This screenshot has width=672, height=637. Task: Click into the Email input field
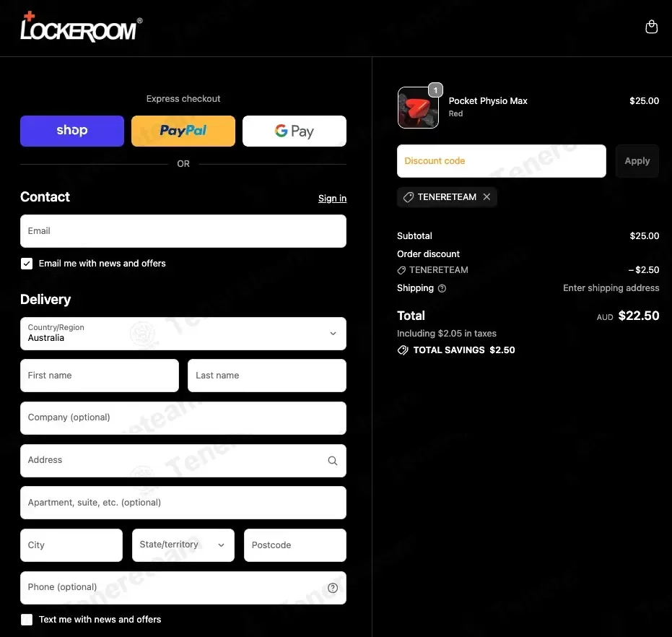click(x=183, y=231)
